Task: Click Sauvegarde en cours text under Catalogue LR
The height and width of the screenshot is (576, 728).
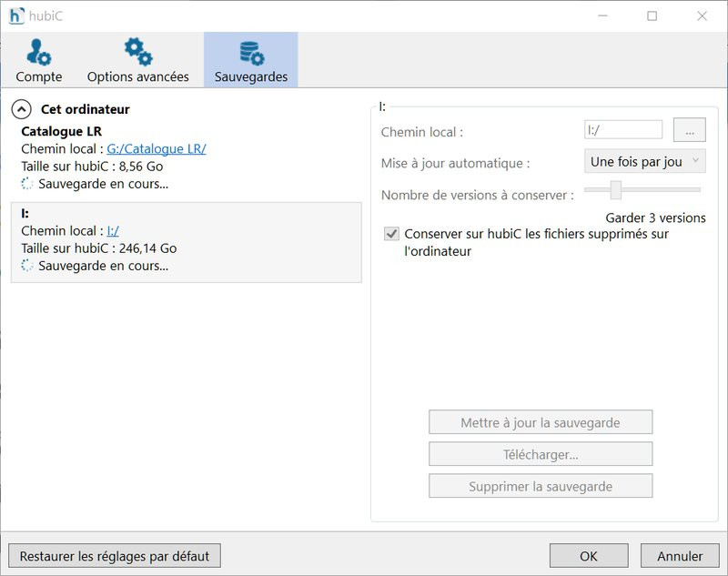Action: pos(103,184)
